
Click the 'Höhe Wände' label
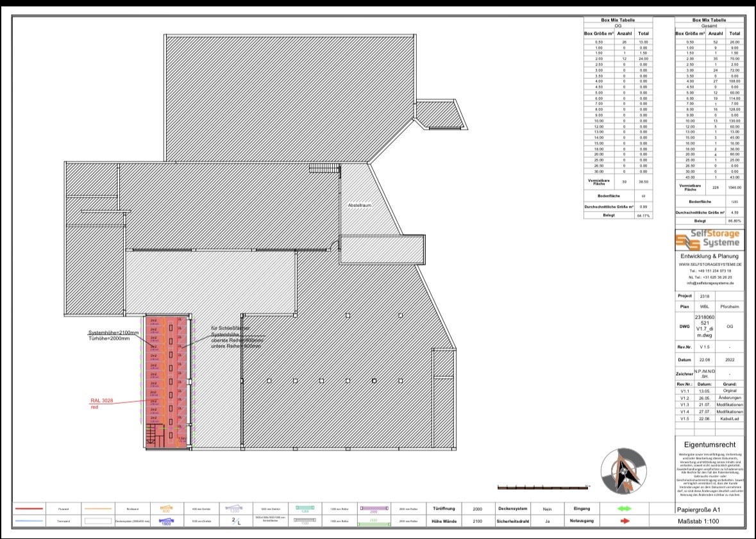click(444, 521)
